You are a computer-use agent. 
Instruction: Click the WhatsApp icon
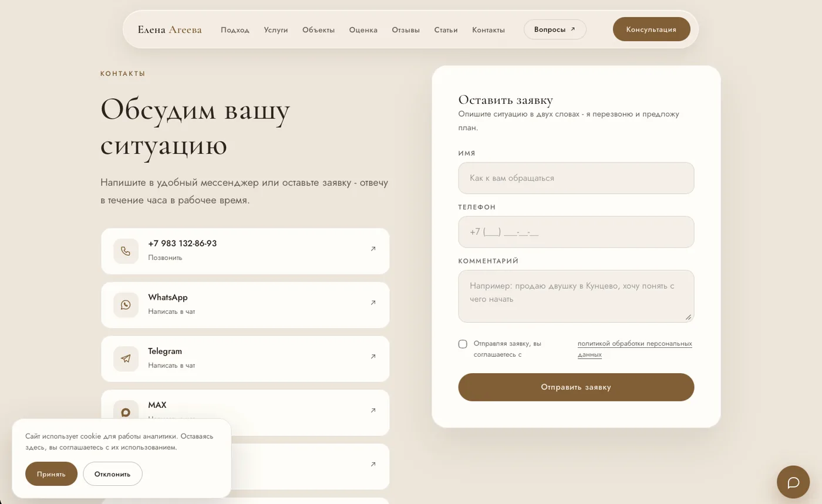click(126, 305)
